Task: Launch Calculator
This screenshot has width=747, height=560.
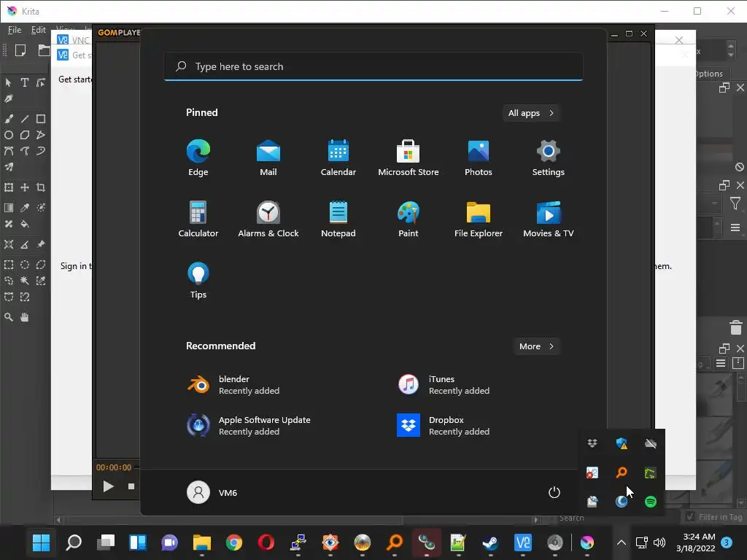Action: click(198, 219)
